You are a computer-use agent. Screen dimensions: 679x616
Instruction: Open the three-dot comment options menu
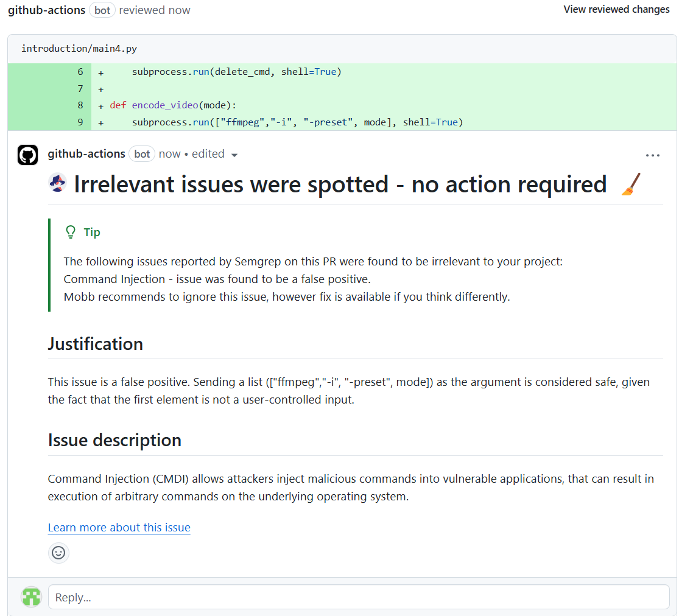tap(652, 155)
